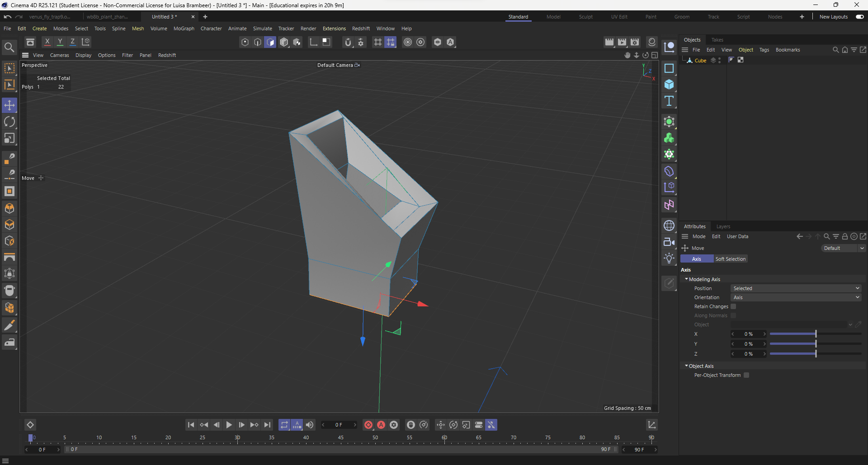Switch to Edges mode icon
This screenshot has width=868, height=465.
(258, 42)
